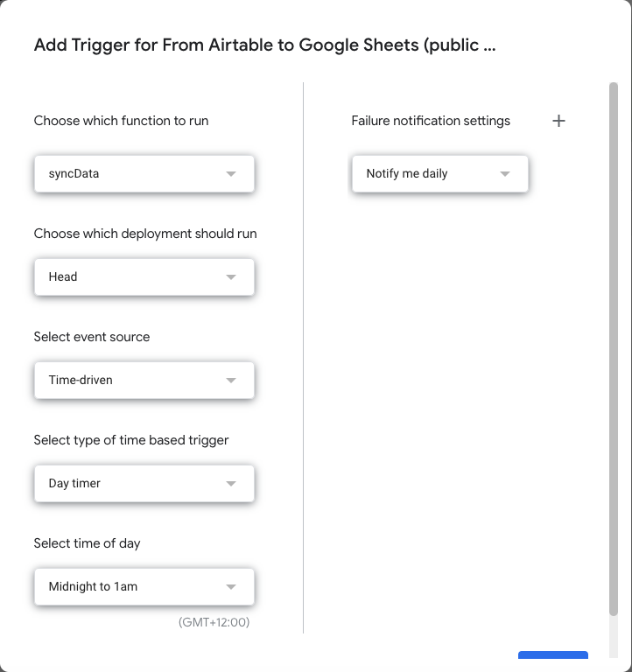Open the Day timer trigger type dropdown
This screenshot has height=672, width=632.
pos(144,484)
